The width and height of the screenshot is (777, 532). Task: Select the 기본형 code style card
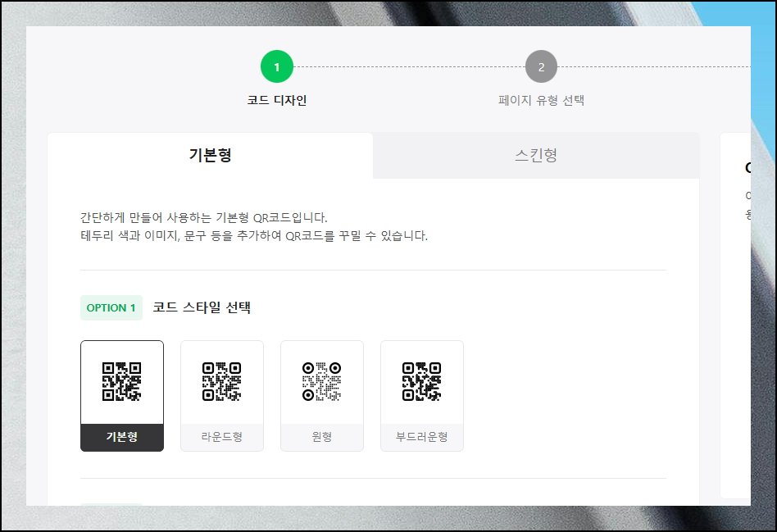[x=122, y=396]
